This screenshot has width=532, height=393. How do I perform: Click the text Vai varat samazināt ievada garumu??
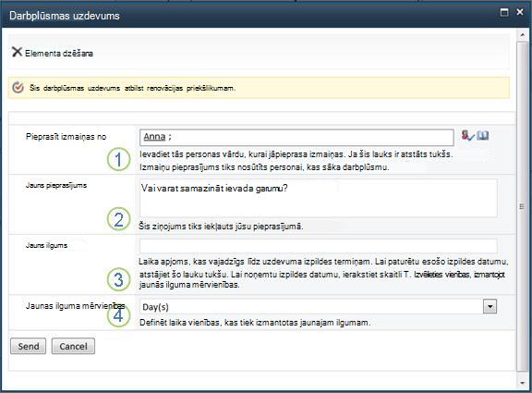214,189
